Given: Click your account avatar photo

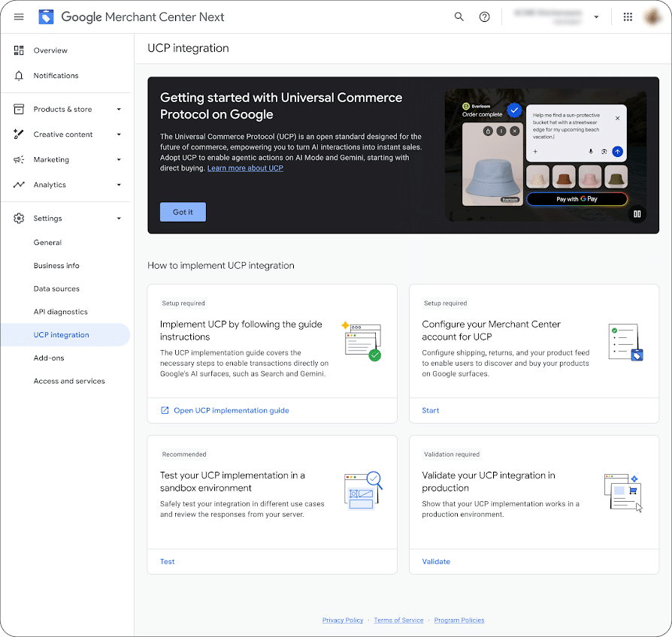Looking at the screenshot, I should (x=652, y=17).
